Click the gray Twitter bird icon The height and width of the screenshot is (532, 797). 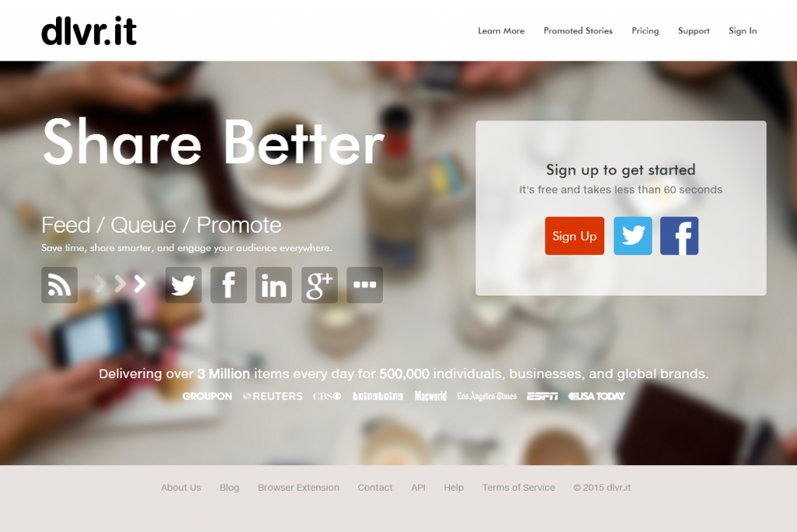coord(183,285)
